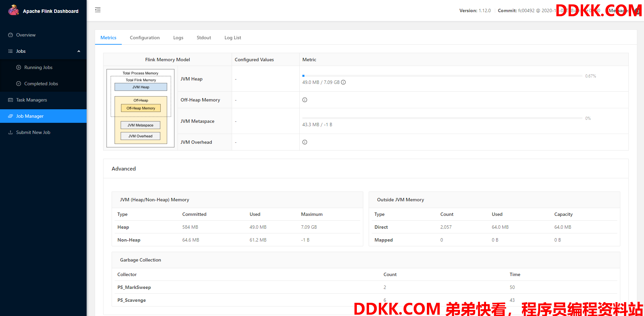644x316 pixels.
Task: Click the Heap committed value 584 MB
Action: coord(190,227)
